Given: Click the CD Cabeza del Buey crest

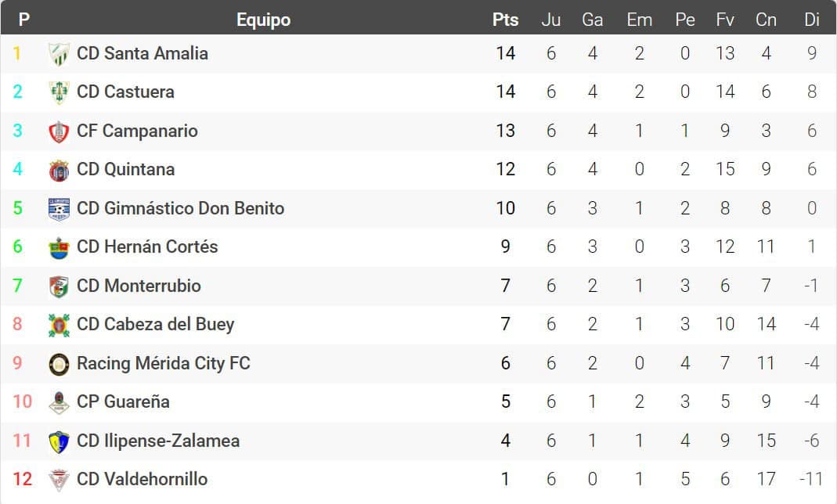Looking at the screenshot, I should (59, 325).
